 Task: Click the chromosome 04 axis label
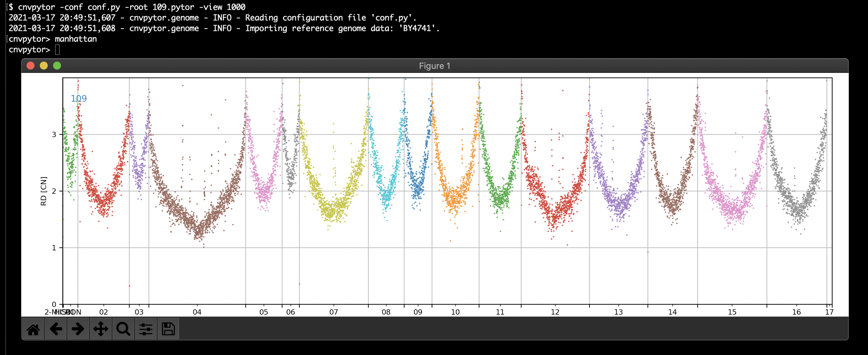pos(197,312)
